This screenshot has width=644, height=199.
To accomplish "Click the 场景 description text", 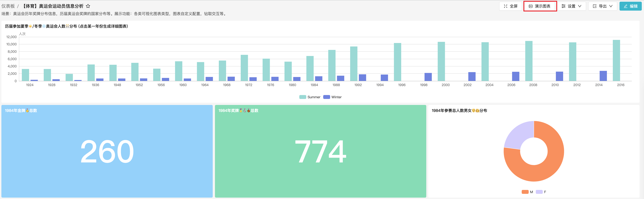I will pyautogui.click(x=114, y=14).
